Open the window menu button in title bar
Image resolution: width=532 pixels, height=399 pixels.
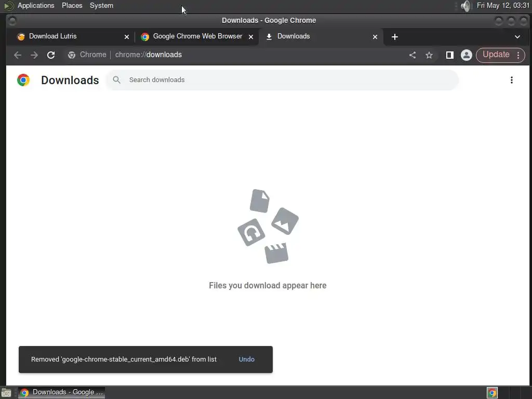coord(12,21)
